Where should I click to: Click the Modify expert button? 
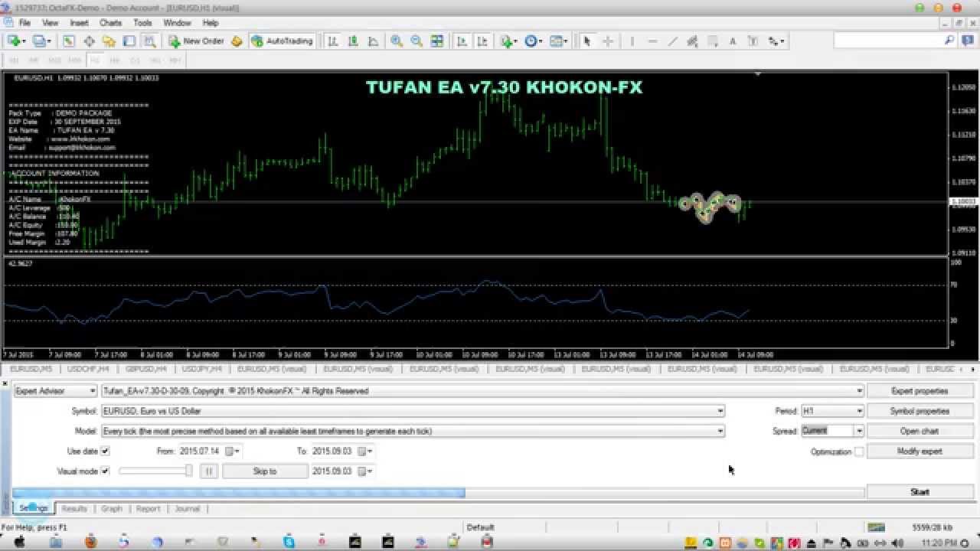[x=920, y=451]
